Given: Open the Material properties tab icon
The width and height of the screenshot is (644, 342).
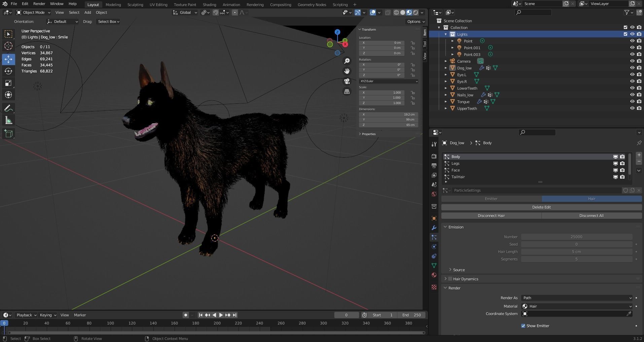Looking at the screenshot, I should point(434,275).
